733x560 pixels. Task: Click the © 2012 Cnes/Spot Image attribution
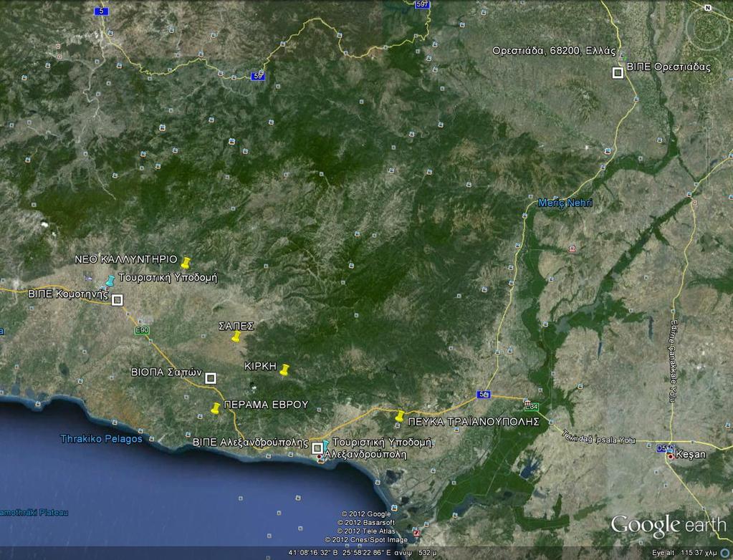(x=367, y=540)
